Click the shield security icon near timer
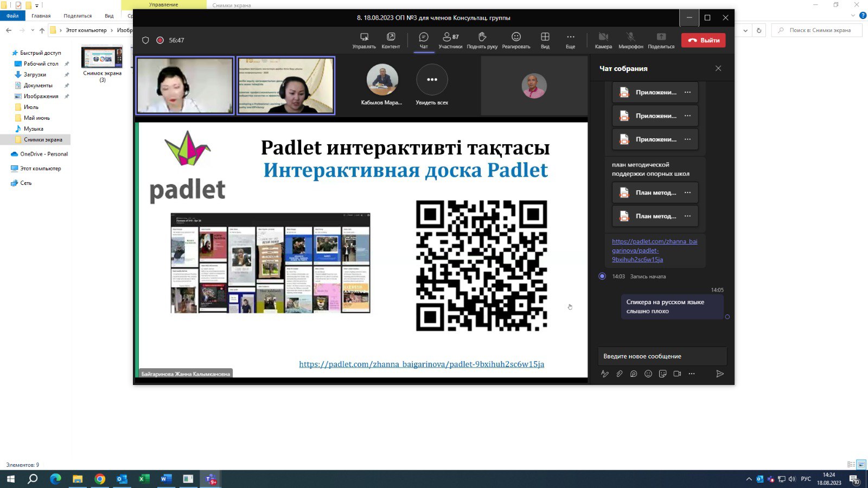The image size is (868, 488). click(145, 40)
